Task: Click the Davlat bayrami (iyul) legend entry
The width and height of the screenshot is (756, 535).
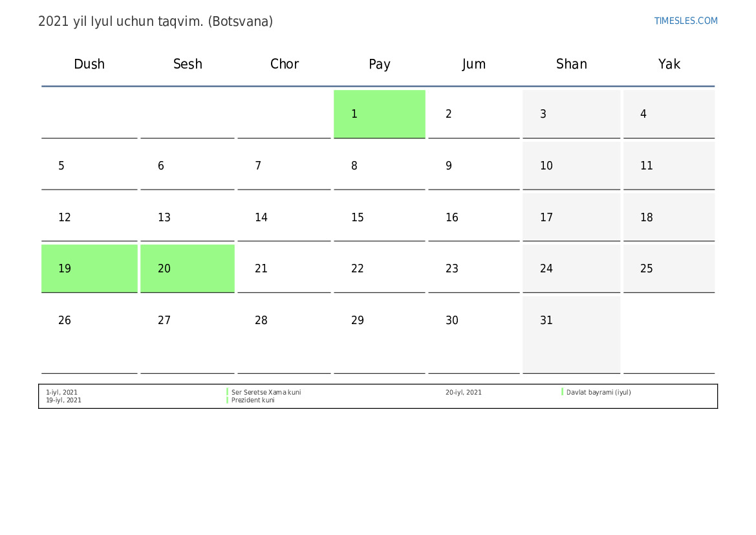Action: pyautogui.click(x=598, y=392)
